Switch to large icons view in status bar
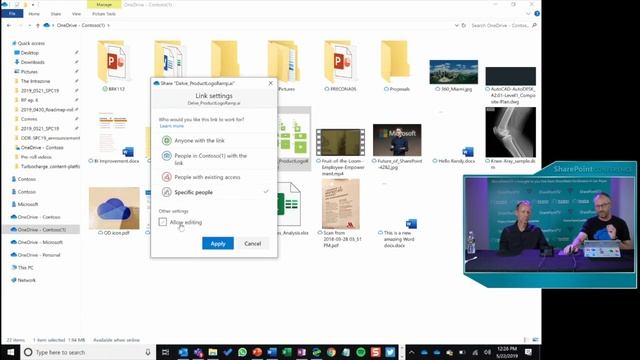 (536, 340)
